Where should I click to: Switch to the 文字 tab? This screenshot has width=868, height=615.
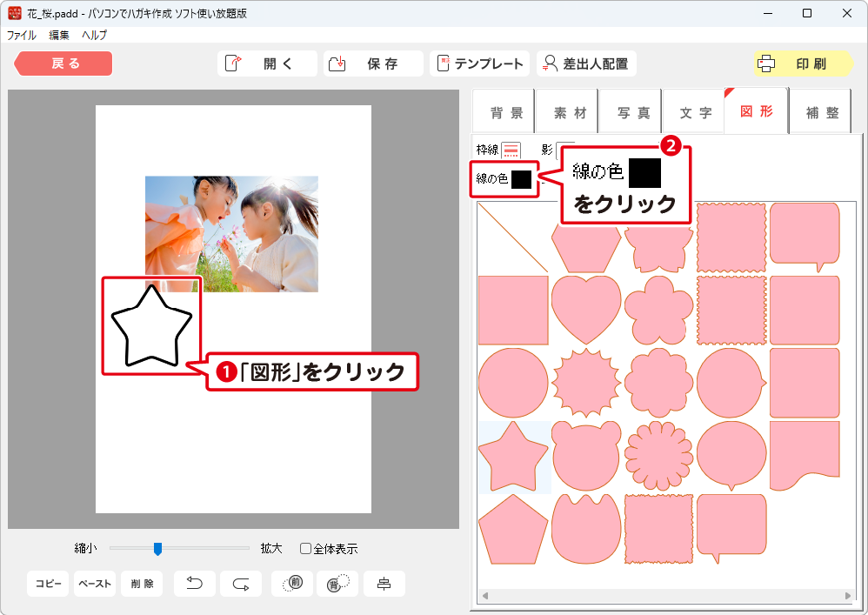pyautogui.click(x=695, y=113)
